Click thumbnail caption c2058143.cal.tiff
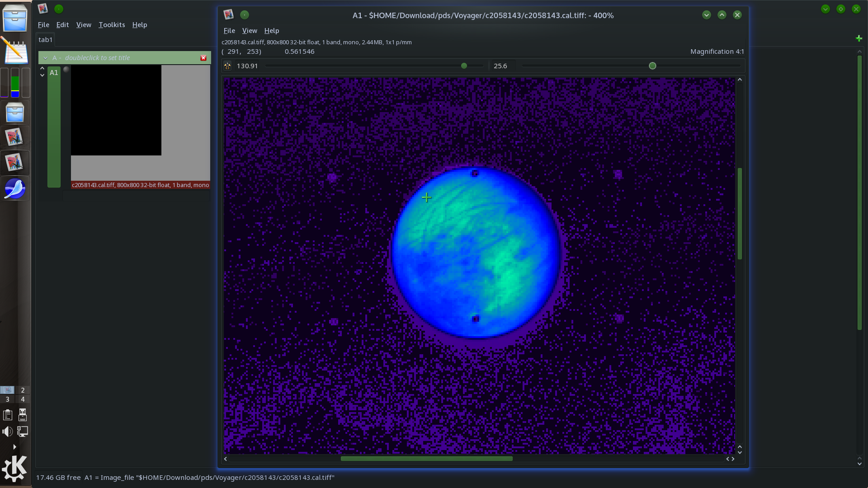 [x=141, y=185]
